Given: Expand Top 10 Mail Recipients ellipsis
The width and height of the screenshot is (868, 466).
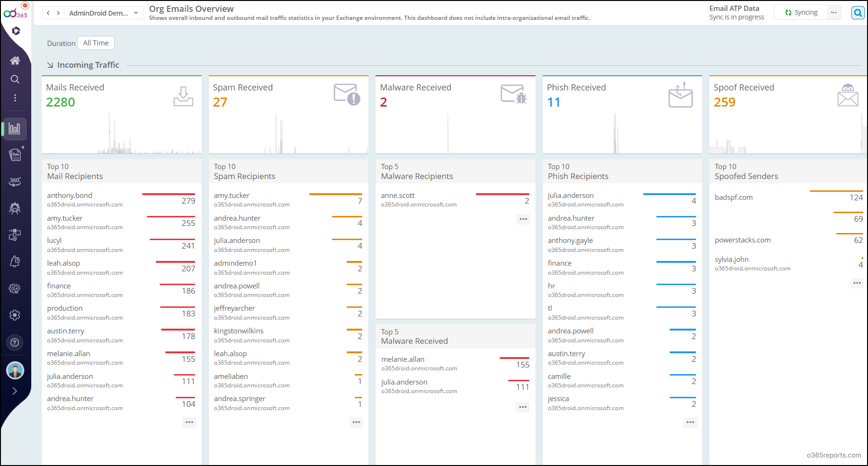Looking at the screenshot, I should (x=189, y=422).
